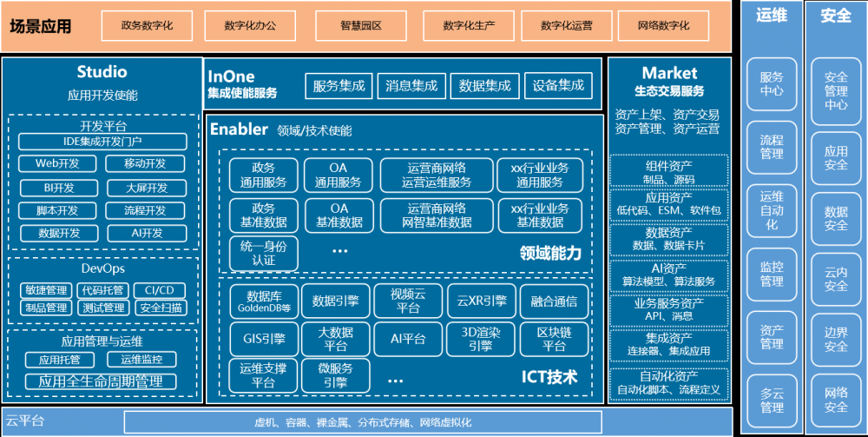Click the 数据库 GoldenDB box

click(264, 301)
